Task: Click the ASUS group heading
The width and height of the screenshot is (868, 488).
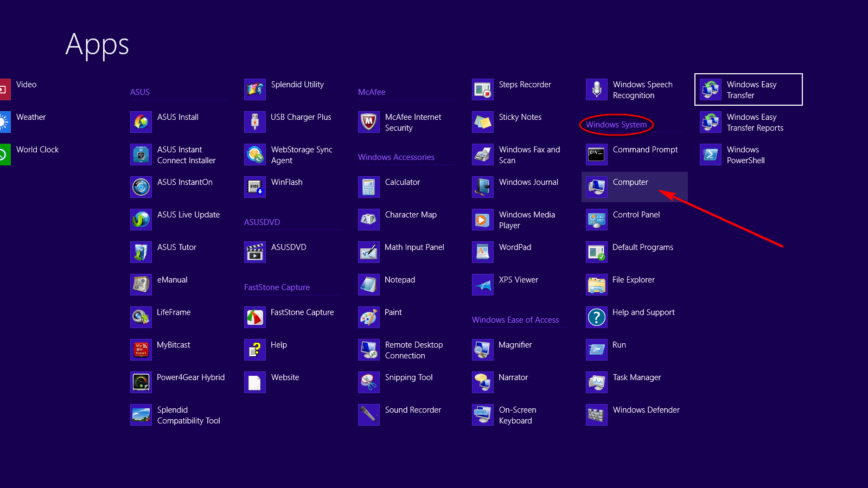Action: point(140,92)
